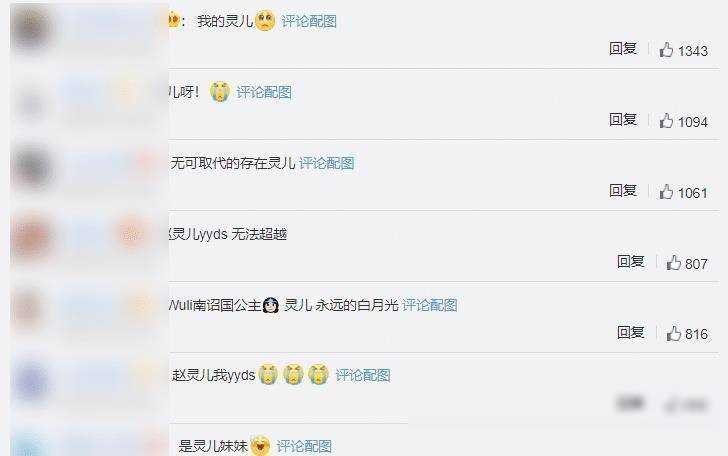Click 回复 next to 1094 likes
Image resolution: width=728 pixels, height=456 pixels.
pyautogui.click(x=623, y=119)
